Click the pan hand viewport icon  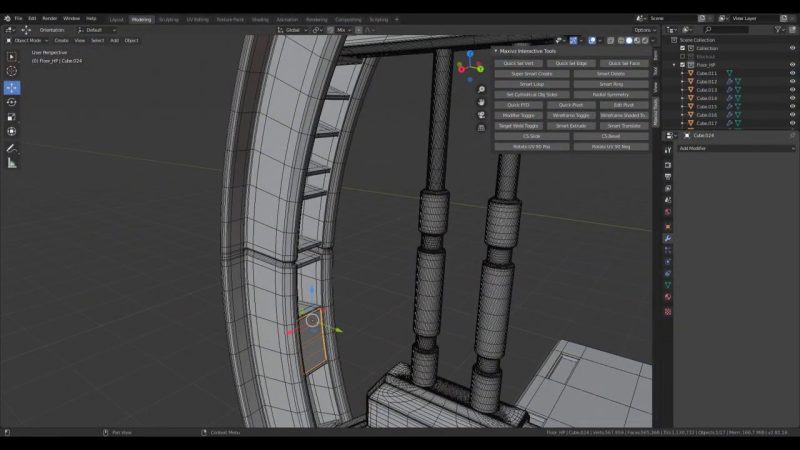[x=481, y=103]
